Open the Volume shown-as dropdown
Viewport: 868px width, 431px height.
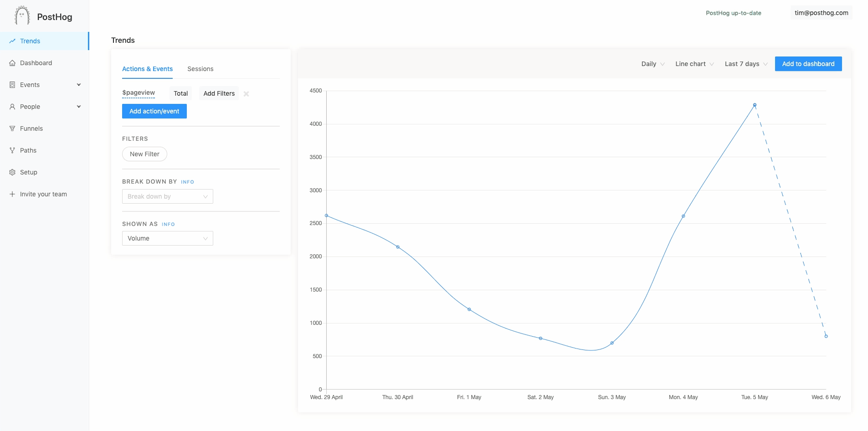point(167,238)
